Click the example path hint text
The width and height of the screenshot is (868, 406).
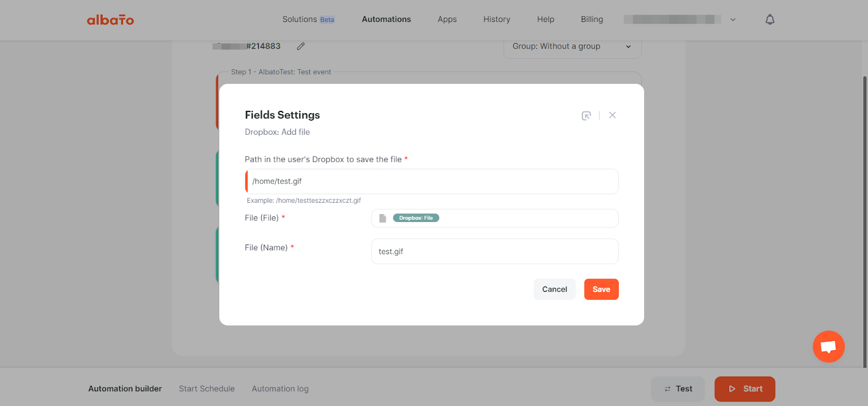[x=304, y=200]
